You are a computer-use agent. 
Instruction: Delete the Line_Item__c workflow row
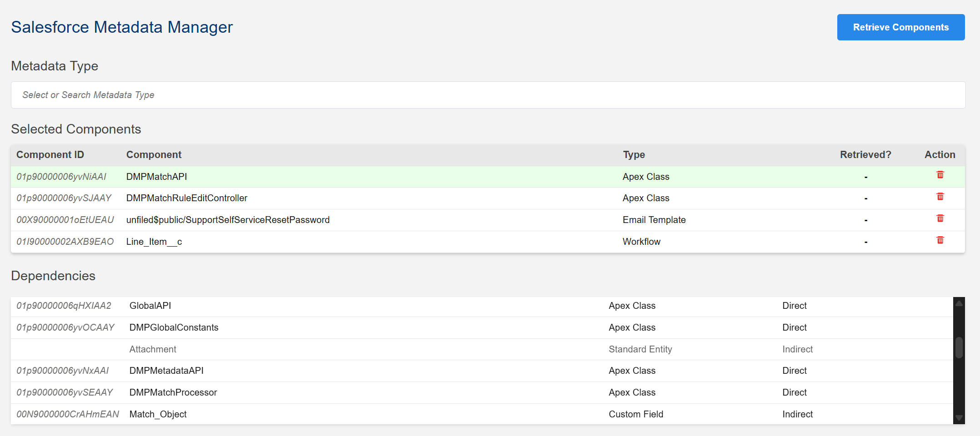(940, 240)
